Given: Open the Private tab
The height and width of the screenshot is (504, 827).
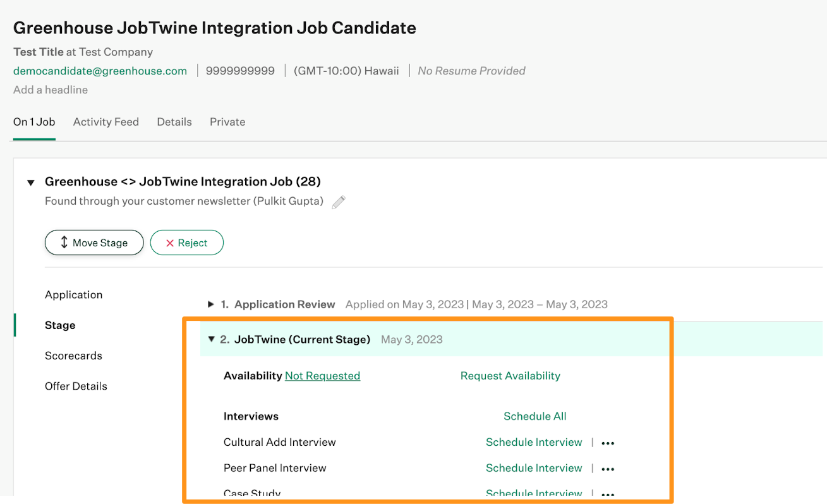Looking at the screenshot, I should (x=227, y=122).
